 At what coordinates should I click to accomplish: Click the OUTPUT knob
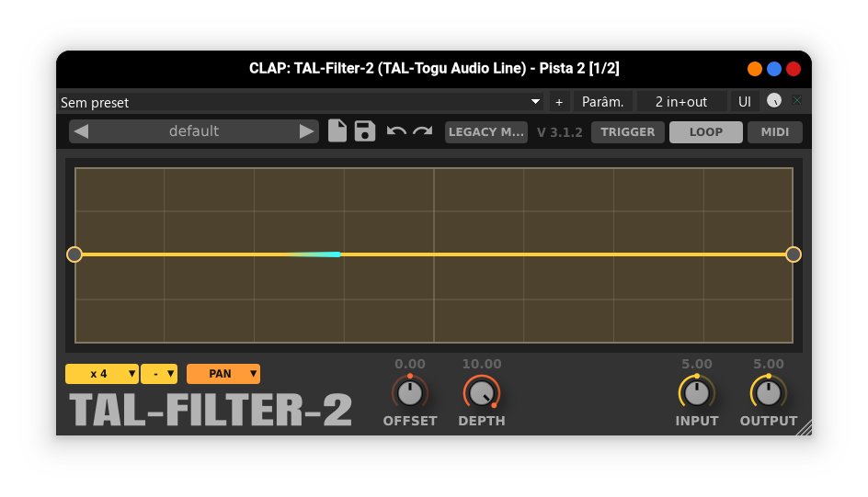(x=769, y=392)
